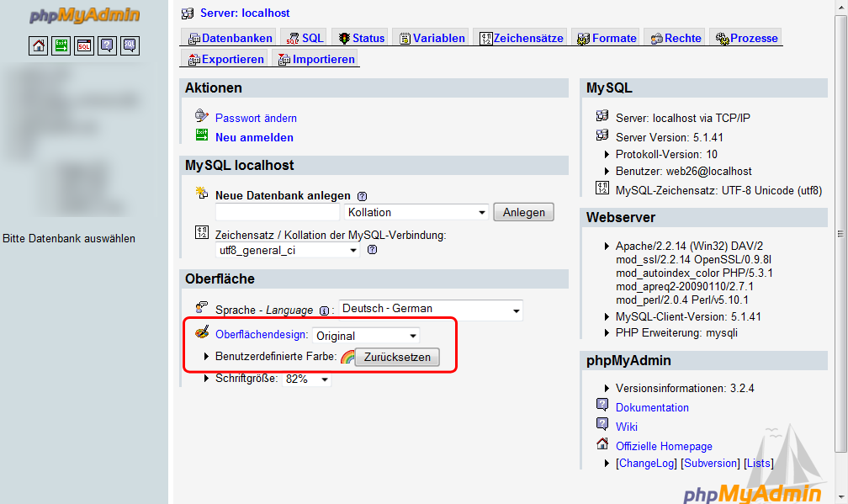Screen dimensions: 848x504
Task: Click the server icon beside Server Version
Action: click(602, 135)
